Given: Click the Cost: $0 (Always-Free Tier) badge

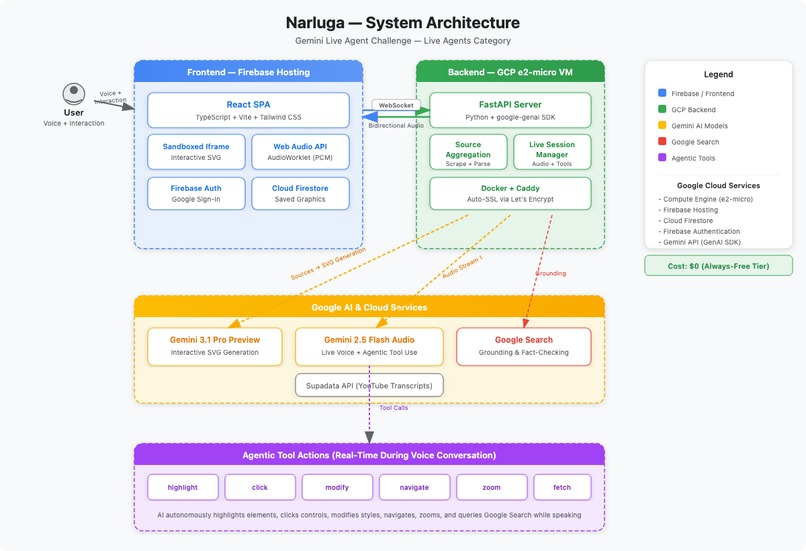Looking at the screenshot, I should (718, 266).
